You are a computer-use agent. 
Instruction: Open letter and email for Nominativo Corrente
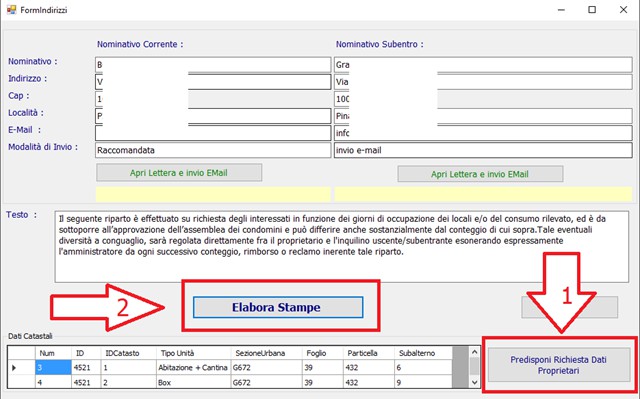pos(179,173)
